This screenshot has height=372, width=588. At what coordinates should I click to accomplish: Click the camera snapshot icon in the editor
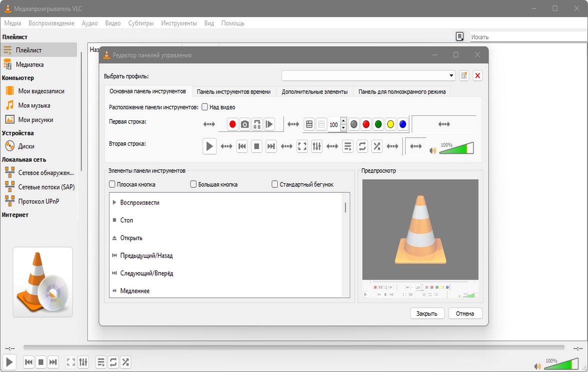245,124
